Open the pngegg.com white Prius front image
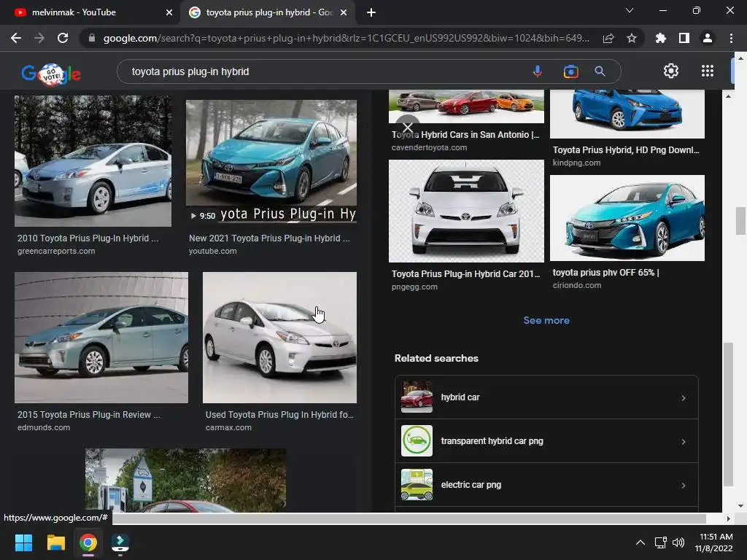 [x=466, y=211]
